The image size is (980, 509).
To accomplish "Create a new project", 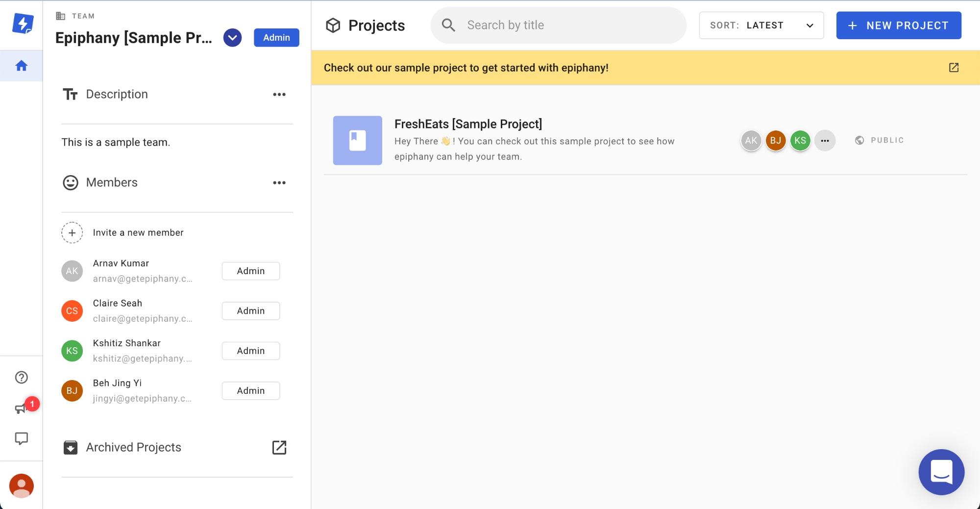I will point(899,25).
